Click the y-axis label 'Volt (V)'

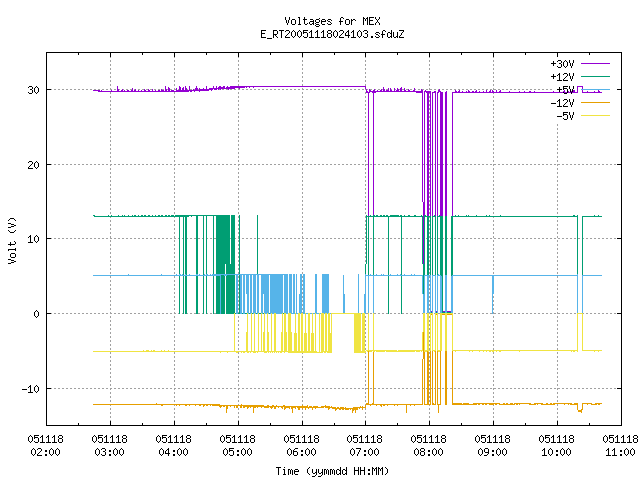[12, 240]
